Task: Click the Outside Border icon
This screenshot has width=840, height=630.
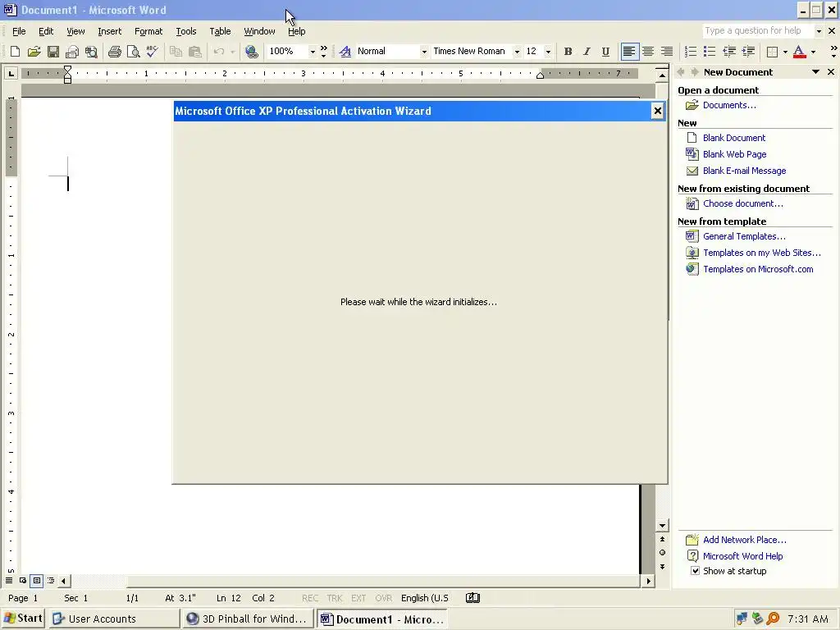Action: point(772,52)
